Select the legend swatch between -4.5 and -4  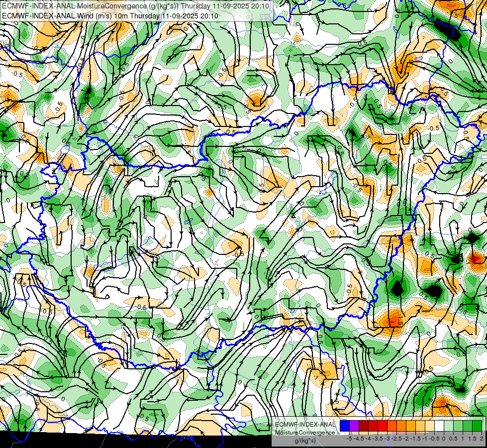click(x=364, y=426)
